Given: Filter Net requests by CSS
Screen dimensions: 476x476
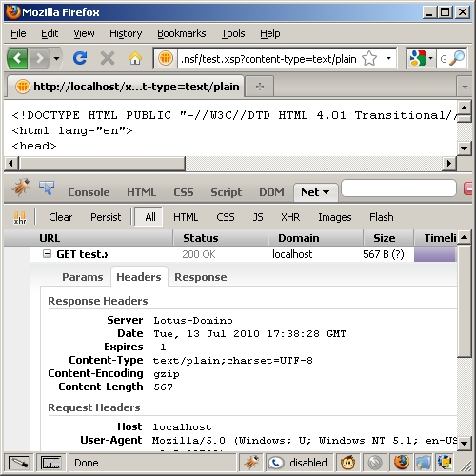Looking at the screenshot, I should pyautogui.click(x=226, y=217).
